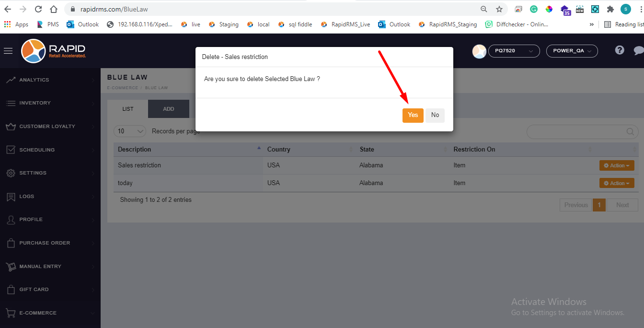Screen dimensions: 644x328
Task: Open Action dropdown for Sales restriction row
Action: point(616,165)
